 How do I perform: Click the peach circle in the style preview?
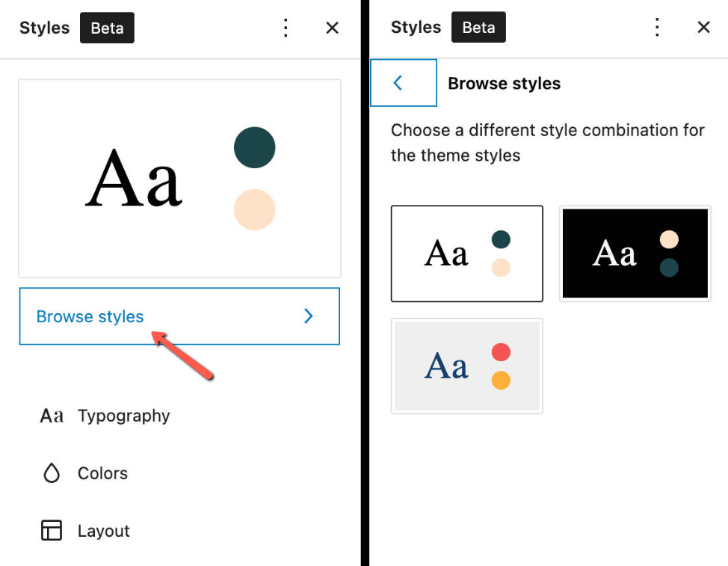coord(254,210)
